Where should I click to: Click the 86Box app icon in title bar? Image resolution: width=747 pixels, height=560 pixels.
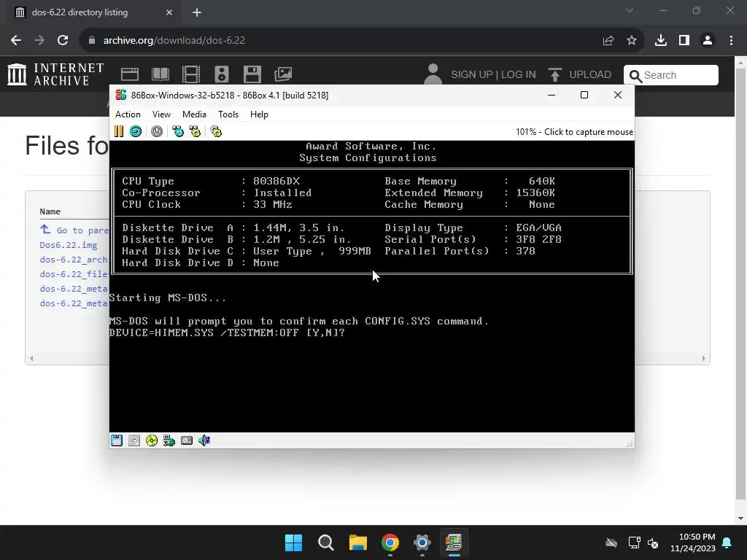[x=121, y=95]
